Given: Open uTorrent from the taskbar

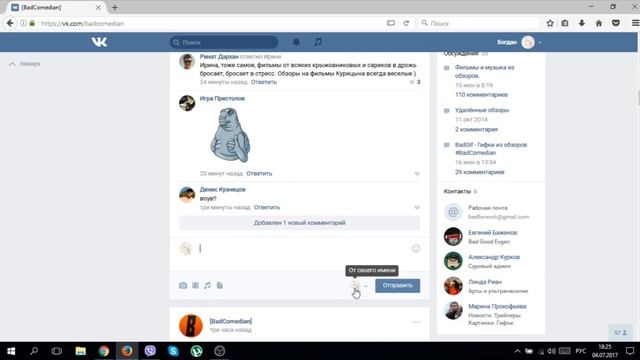Looking at the screenshot, I should 197,351.
